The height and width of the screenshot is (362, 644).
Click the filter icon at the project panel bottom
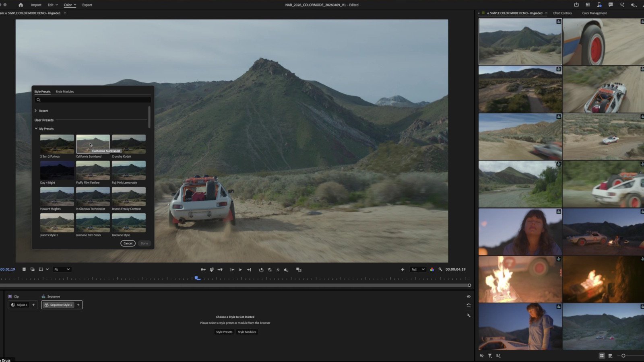tap(490, 356)
